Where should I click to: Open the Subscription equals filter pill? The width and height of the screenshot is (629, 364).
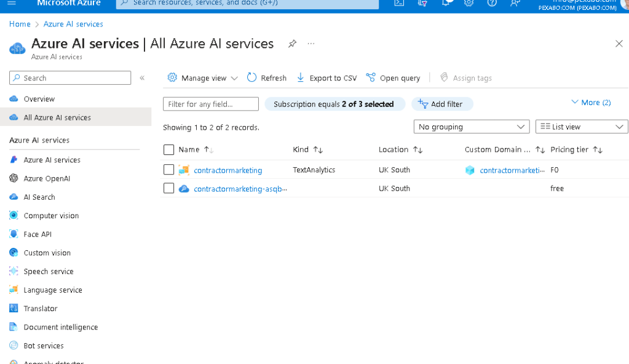coord(334,104)
